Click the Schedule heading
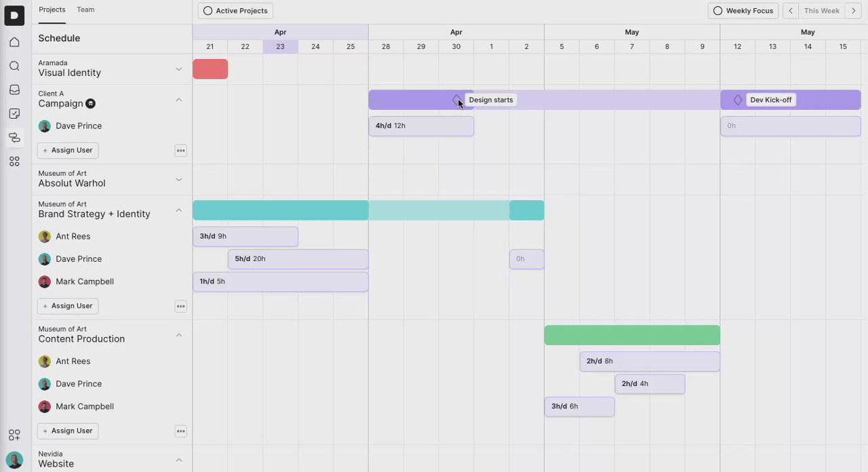Screen dimensions: 868x472 pyautogui.click(x=59, y=39)
